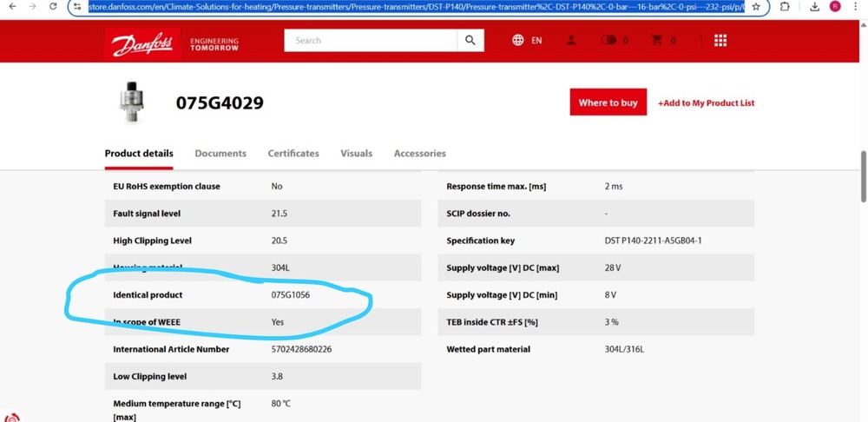This screenshot has width=868, height=422.
Task: Click the In scope of WEEE value Yes
Action: click(278, 322)
